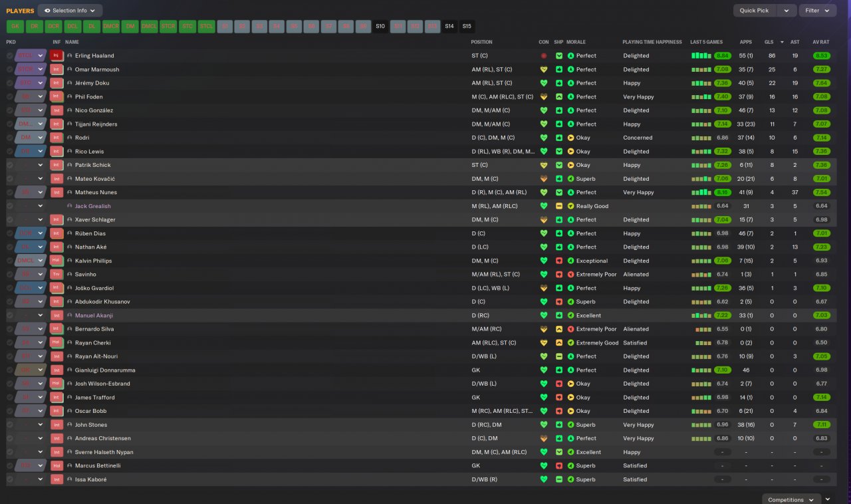The width and height of the screenshot is (851, 504).
Task: Click the sort arrow next to GLS
Action: click(781, 42)
